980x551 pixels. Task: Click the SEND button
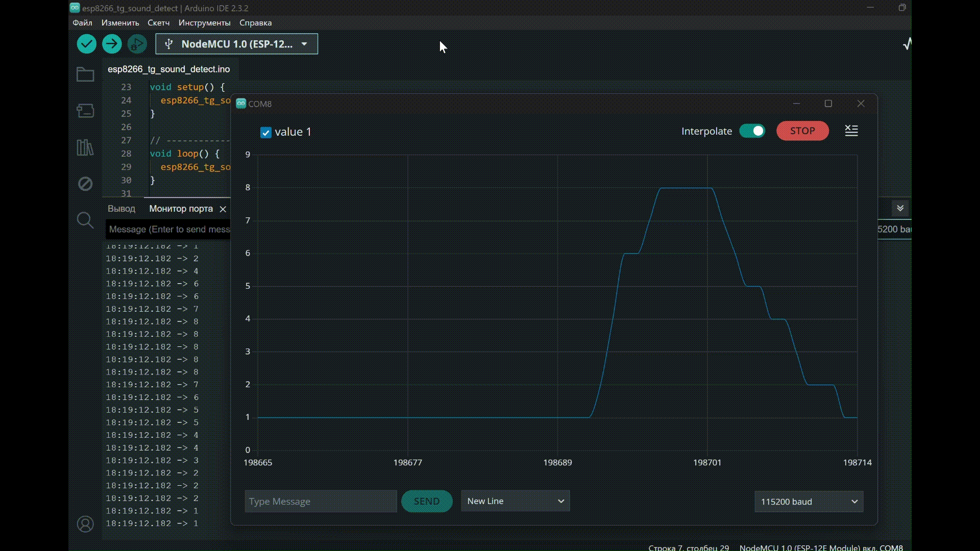(427, 501)
